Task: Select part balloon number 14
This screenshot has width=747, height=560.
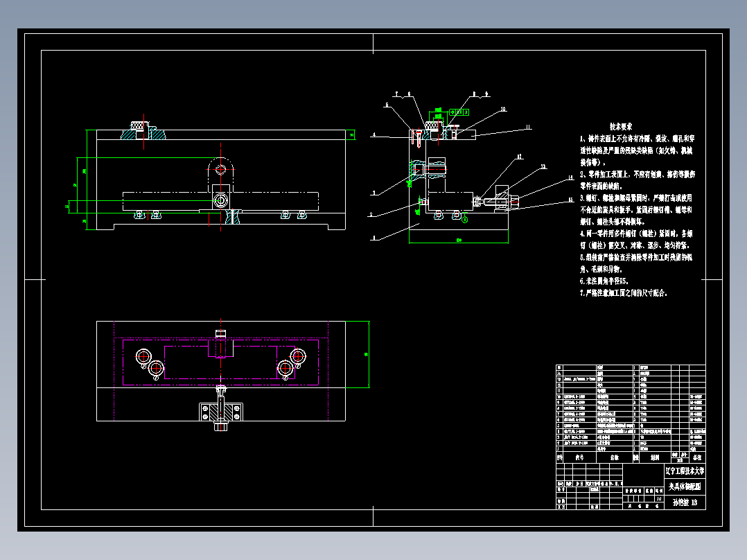Action: (x=570, y=177)
